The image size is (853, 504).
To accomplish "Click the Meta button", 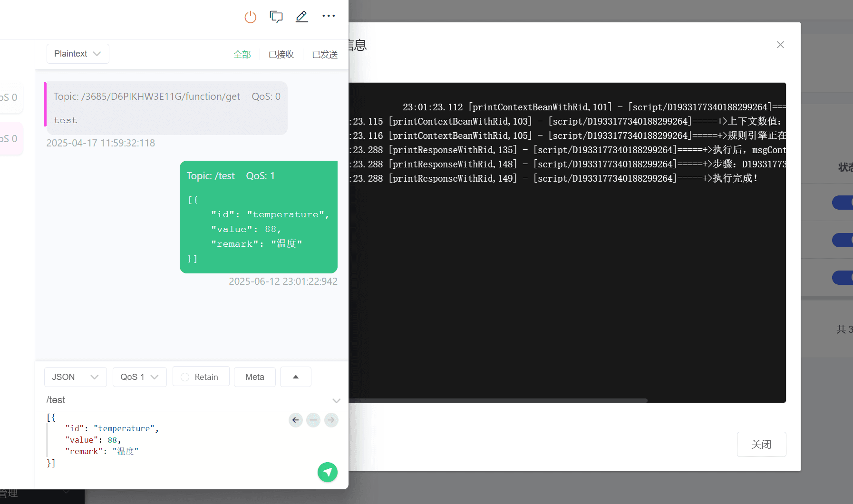I will click(255, 377).
